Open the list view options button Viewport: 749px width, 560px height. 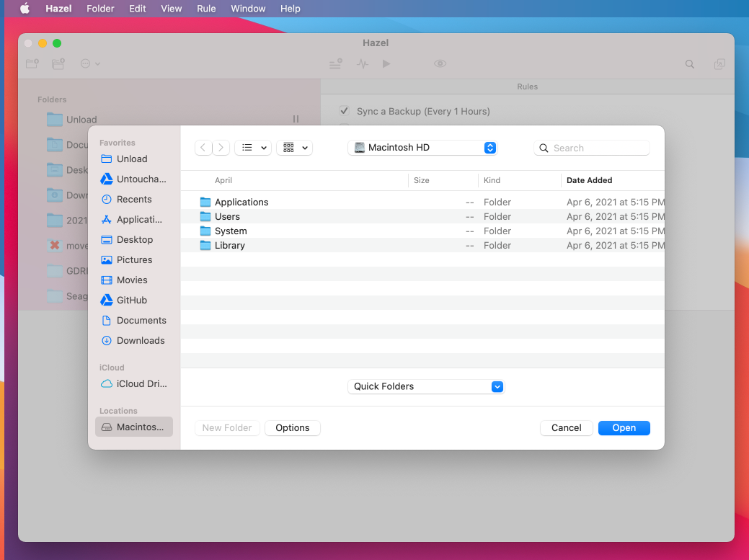253,148
